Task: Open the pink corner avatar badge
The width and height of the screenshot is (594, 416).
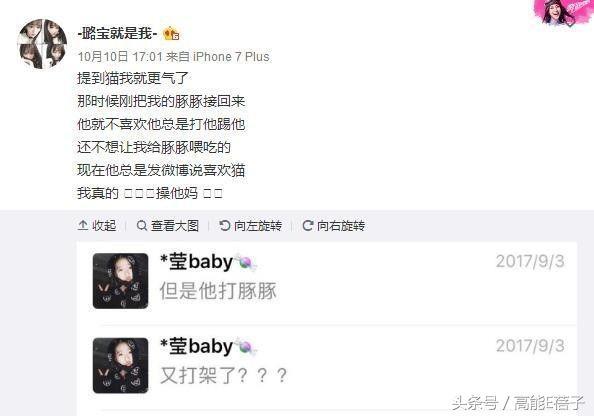Action: click(562, 13)
